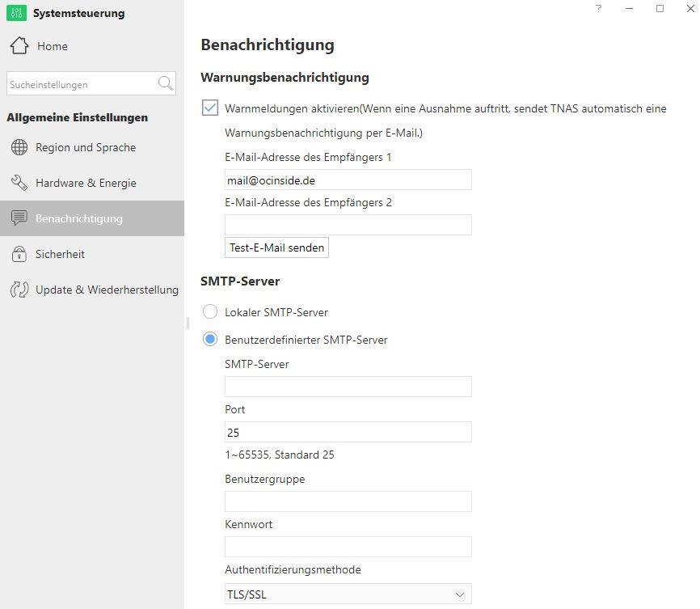Click the sidebar collapse divider handle

187,323
